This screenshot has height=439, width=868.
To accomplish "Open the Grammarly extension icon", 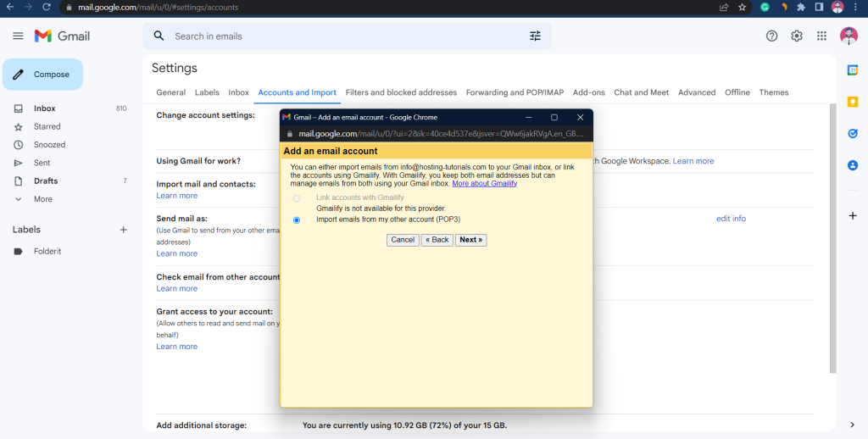I will [765, 7].
